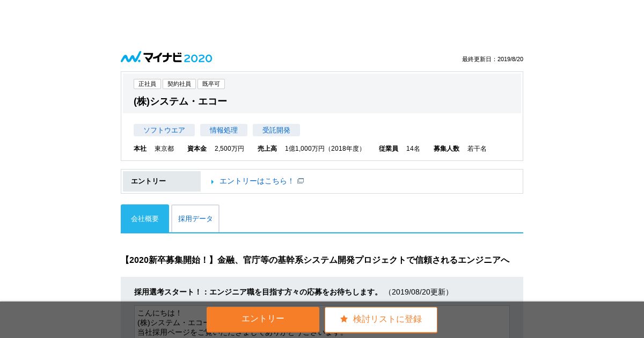The width and height of the screenshot is (644, 338).
Task: Click the message box starting こんにちは！
Action: coord(322,321)
